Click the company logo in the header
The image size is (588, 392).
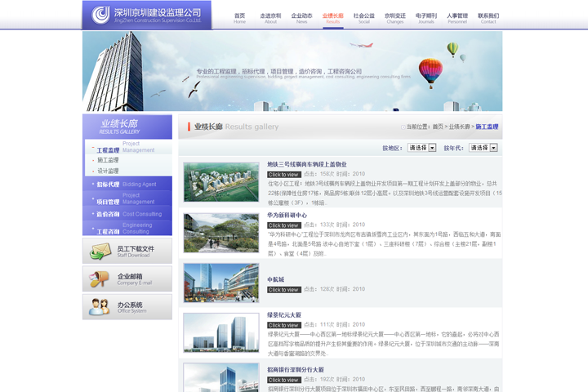[147, 15]
